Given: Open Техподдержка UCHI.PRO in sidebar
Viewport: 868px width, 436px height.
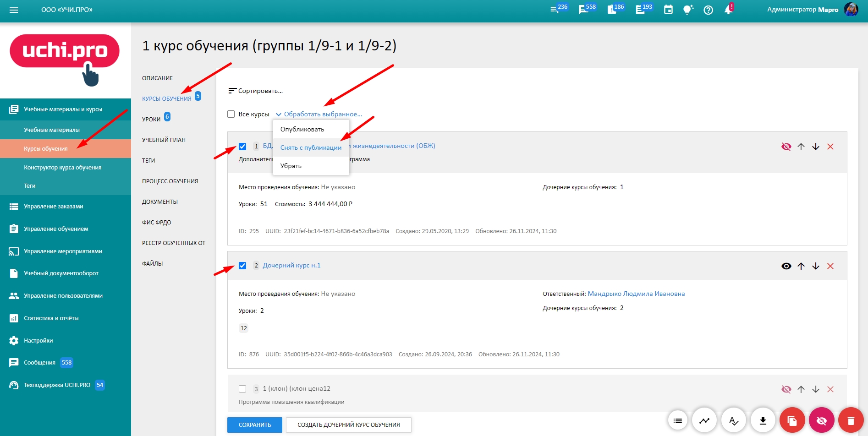Looking at the screenshot, I should tap(66, 385).
